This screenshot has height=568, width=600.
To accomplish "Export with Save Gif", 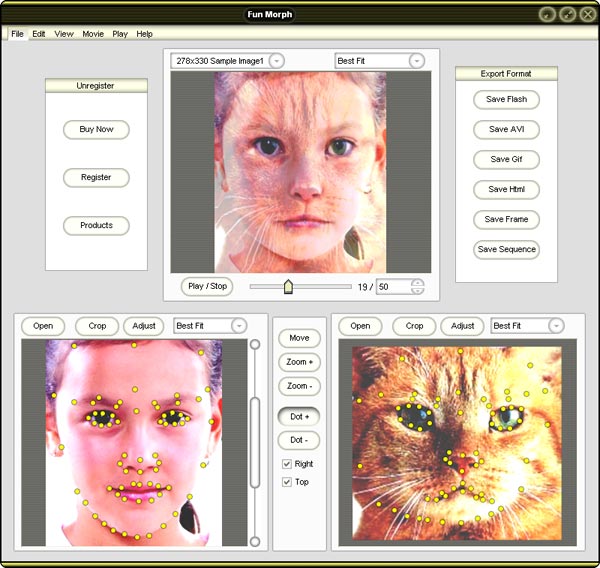I will point(506,159).
